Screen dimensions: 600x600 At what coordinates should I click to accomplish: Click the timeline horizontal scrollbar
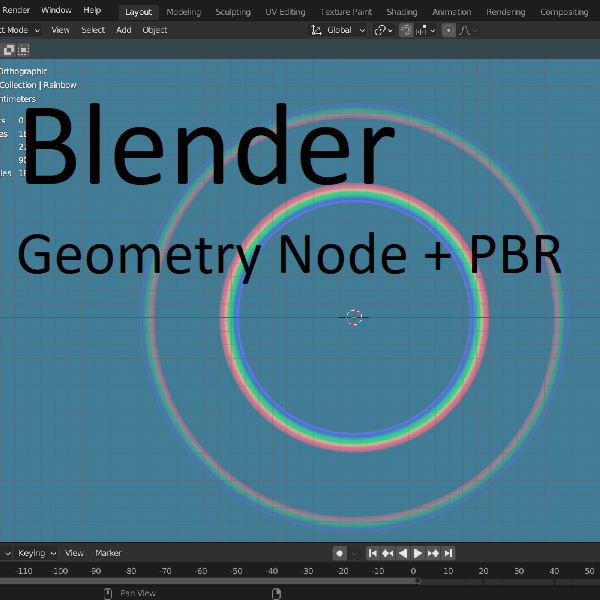210,581
